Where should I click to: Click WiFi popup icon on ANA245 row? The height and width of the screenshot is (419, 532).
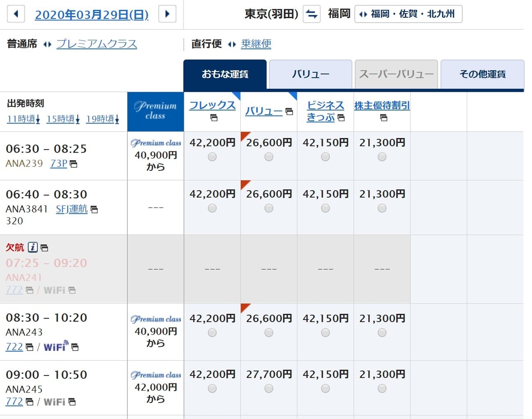tap(72, 402)
